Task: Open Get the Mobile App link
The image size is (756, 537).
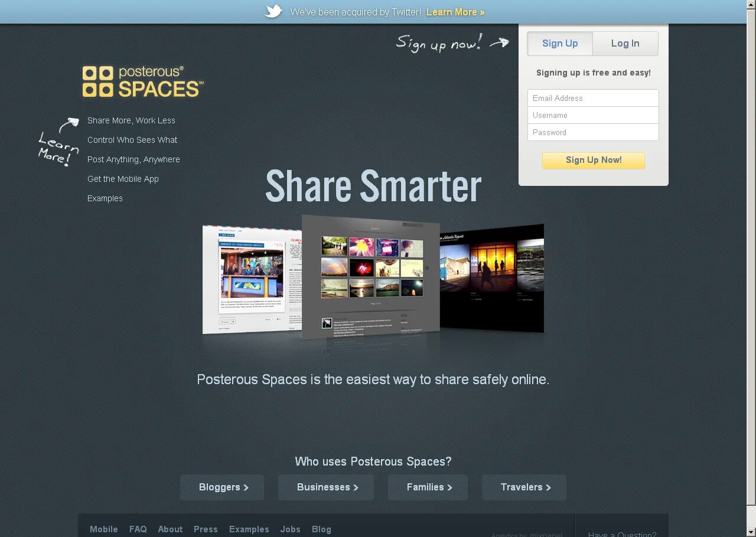Action: 123,179
